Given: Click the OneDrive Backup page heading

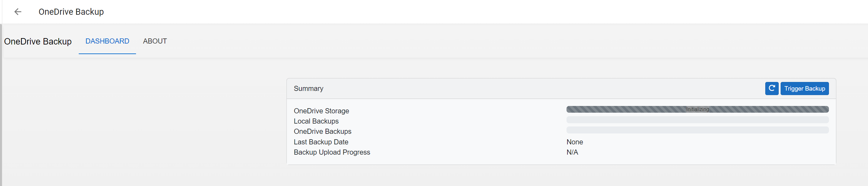Looking at the screenshot, I should tap(37, 41).
